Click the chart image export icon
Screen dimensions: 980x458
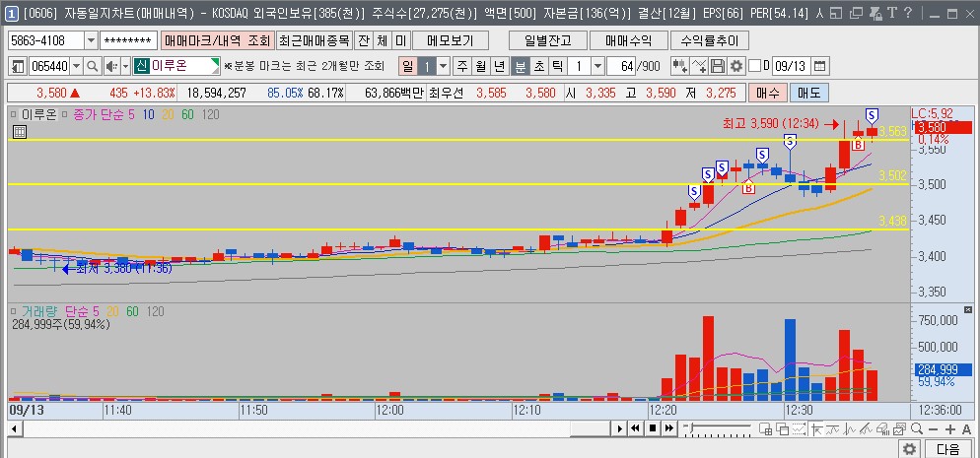tap(899, 428)
